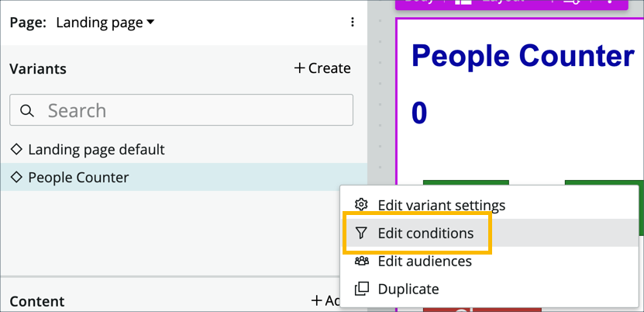Viewport: 644px width, 312px height.
Task: Click the Add button in Content section
Action: coord(325,300)
